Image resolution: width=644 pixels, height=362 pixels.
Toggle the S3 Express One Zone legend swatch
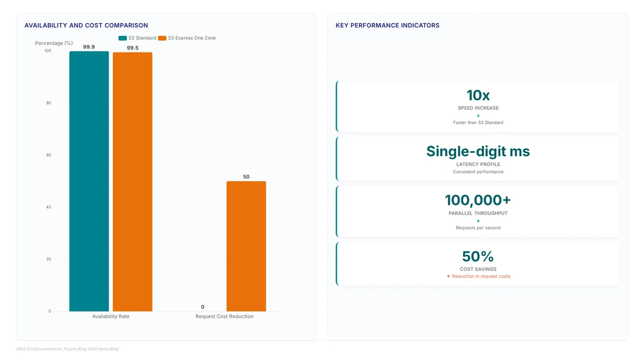[162, 38]
